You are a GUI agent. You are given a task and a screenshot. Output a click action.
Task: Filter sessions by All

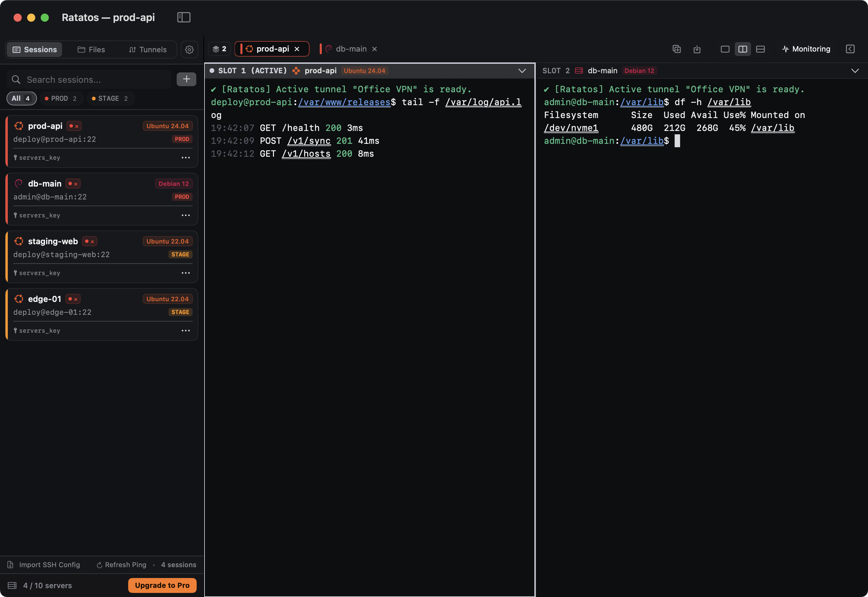pyautogui.click(x=21, y=98)
